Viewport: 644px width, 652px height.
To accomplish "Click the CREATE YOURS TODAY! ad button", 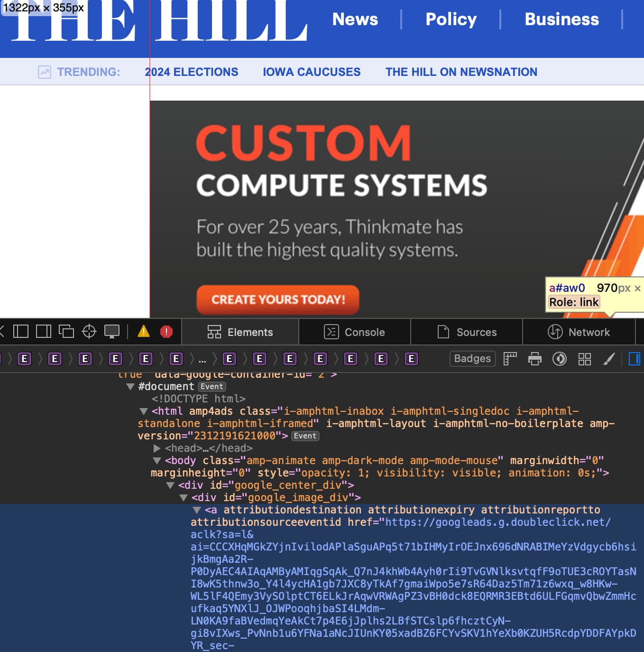I will coord(278,299).
